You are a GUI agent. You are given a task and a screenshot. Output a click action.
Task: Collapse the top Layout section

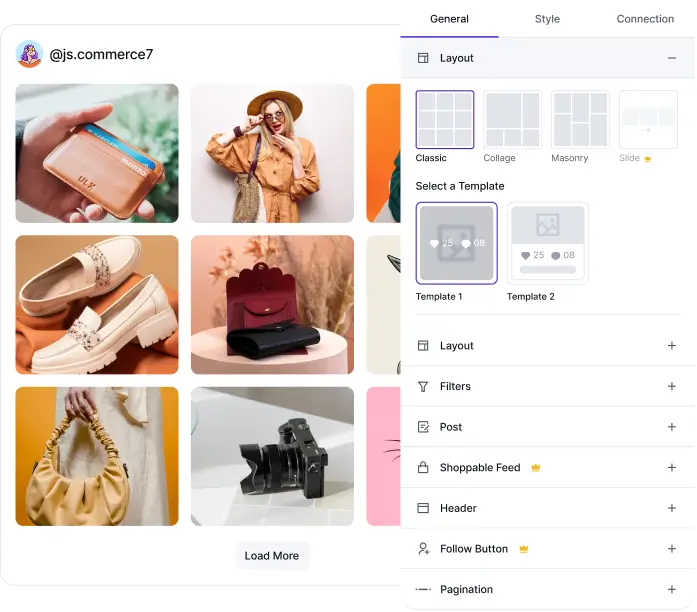pos(672,58)
